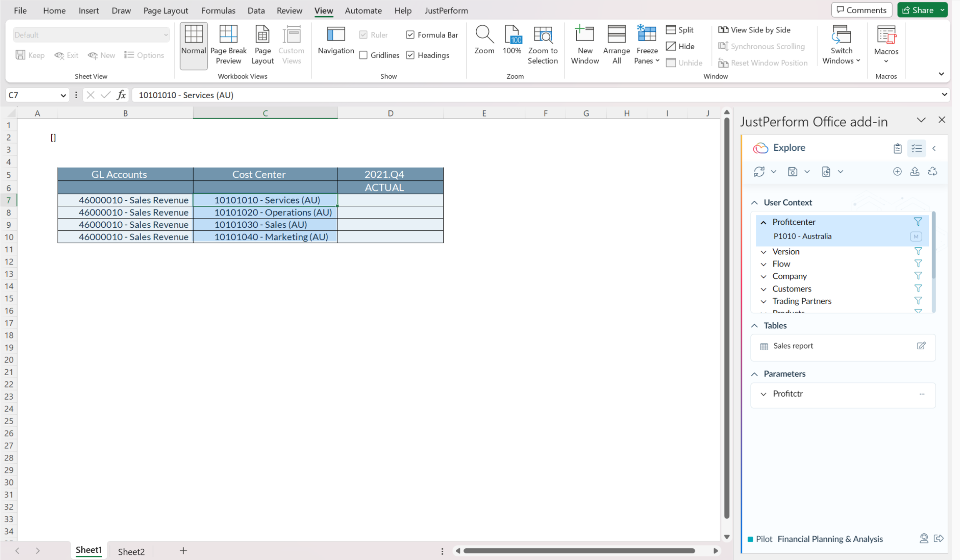Disable the Headings checkbox
The height and width of the screenshot is (560, 960).
coord(411,55)
